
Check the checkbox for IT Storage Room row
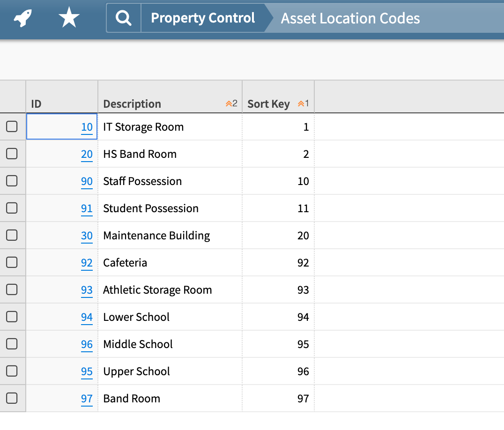[x=13, y=126]
